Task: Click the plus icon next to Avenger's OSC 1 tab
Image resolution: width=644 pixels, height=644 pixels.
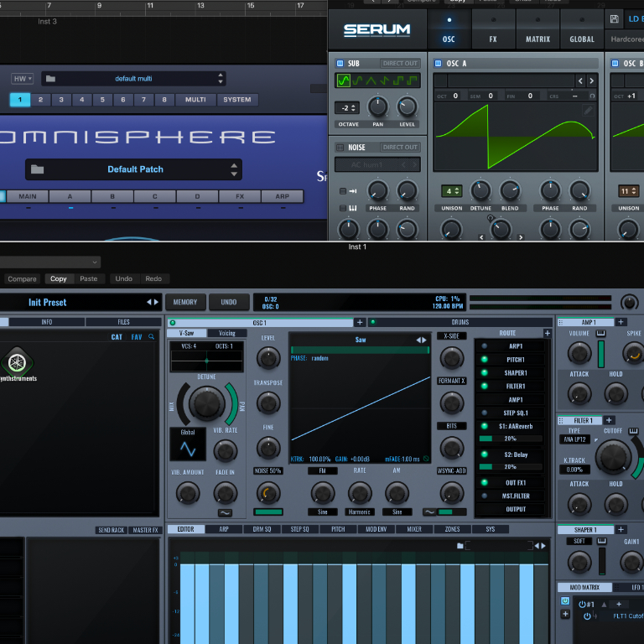Action: pyautogui.click(x=360, y=322)
